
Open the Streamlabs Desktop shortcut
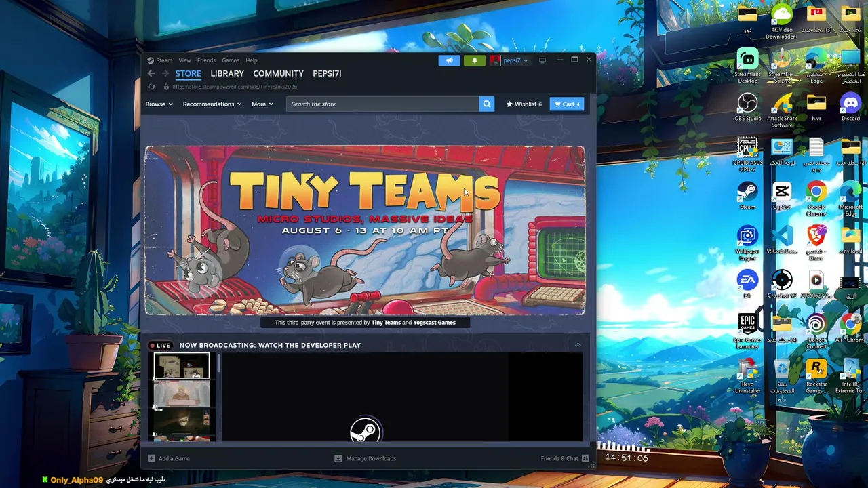pyautogui.click(x=747, y=66)
